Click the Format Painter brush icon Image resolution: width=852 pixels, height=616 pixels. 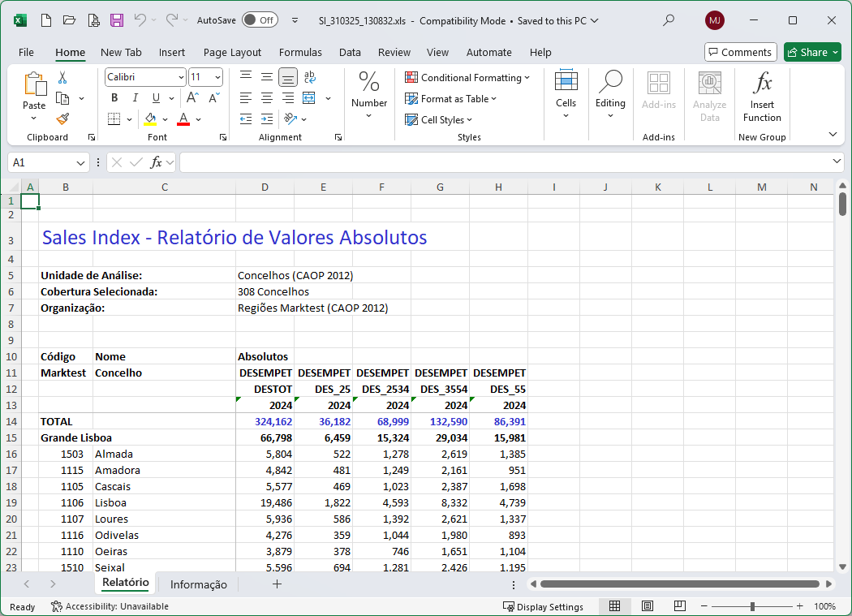click(62, 119)
